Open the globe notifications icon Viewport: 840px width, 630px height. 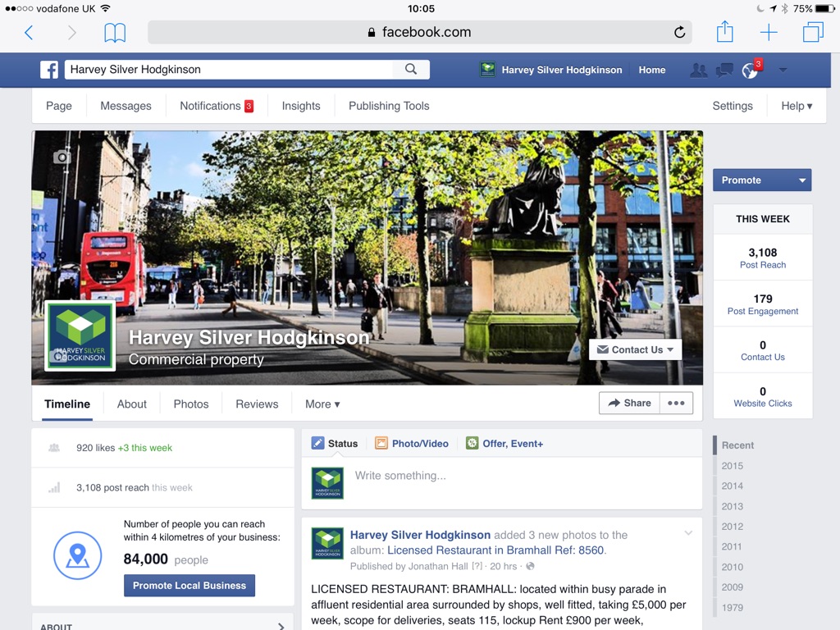(x=750, y=71)
